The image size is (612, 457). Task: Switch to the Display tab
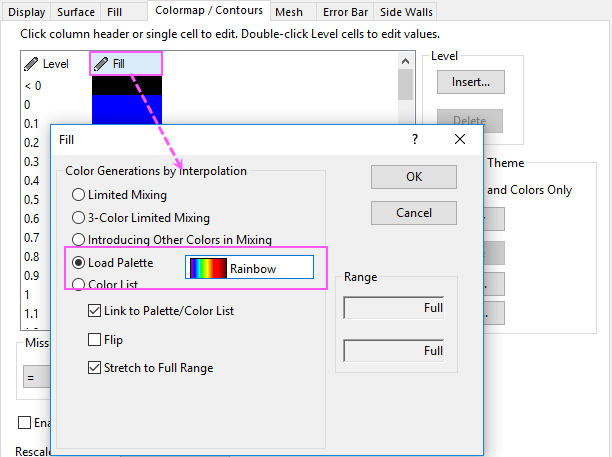[x=27, y=12]
